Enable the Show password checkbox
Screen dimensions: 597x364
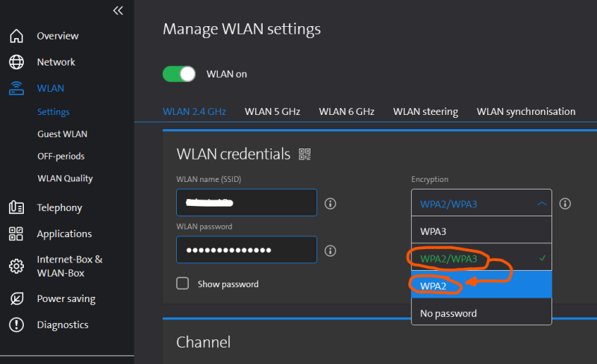pos(182,283)
